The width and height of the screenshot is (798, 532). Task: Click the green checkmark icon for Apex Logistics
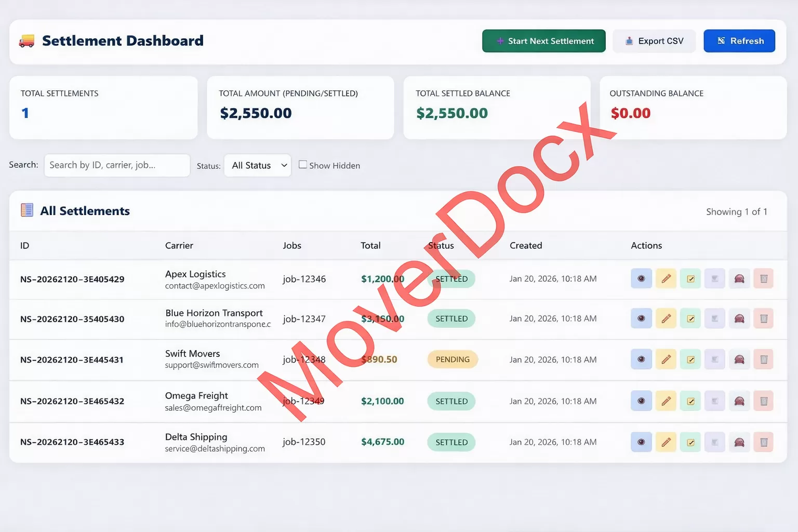pos(690,279)
